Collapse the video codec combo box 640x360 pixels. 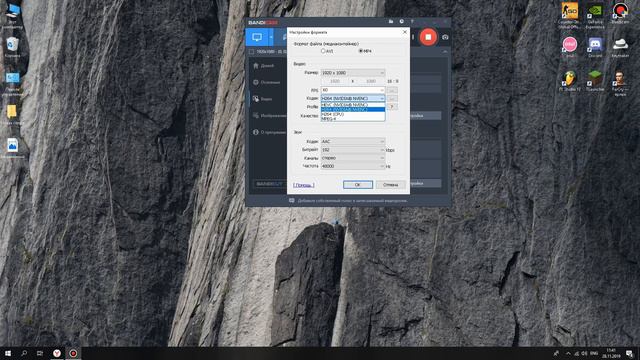coord(353,98)
